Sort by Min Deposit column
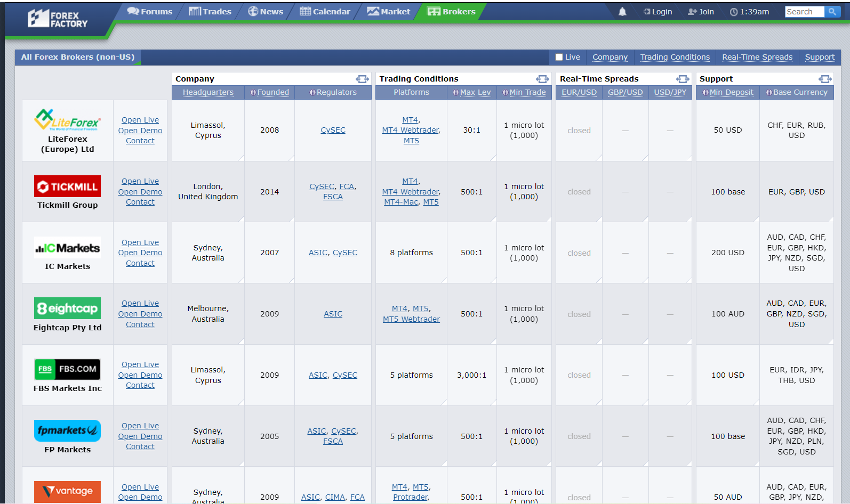 (728, 92)
